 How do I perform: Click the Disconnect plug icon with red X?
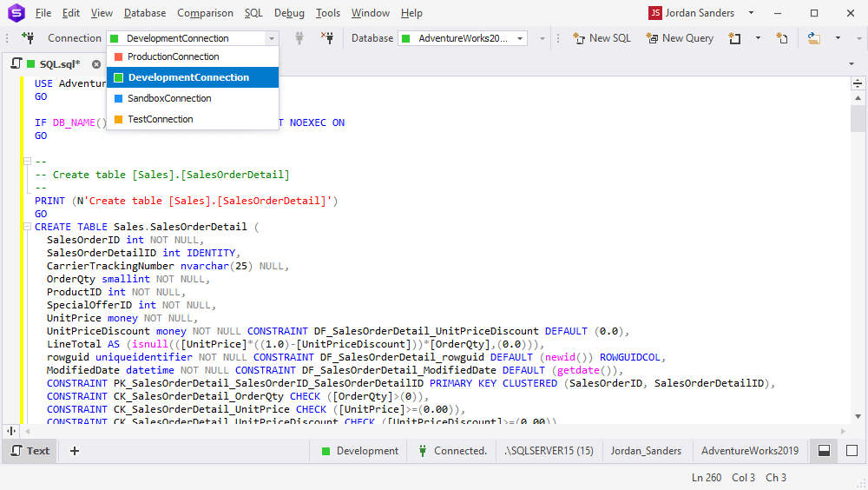[x=328, y=37]
